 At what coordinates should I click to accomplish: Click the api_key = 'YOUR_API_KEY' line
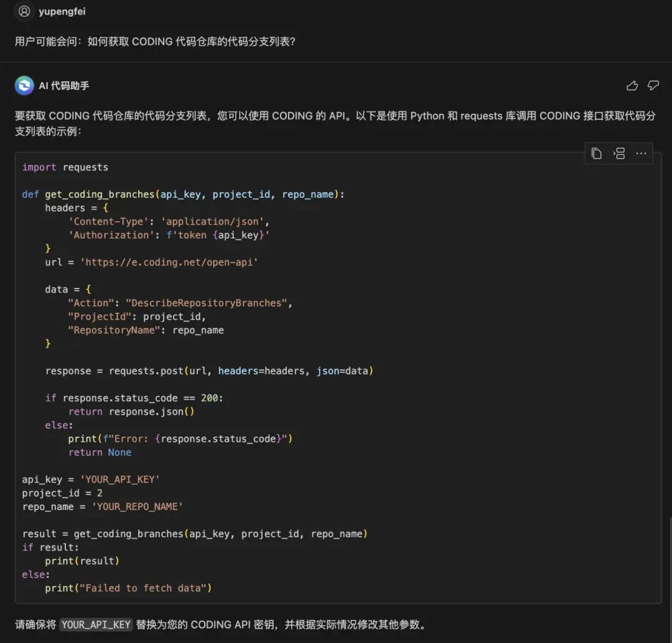(91, 479)
